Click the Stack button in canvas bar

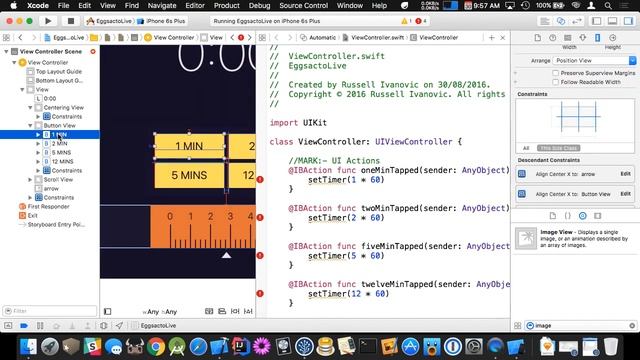[209, 311]
